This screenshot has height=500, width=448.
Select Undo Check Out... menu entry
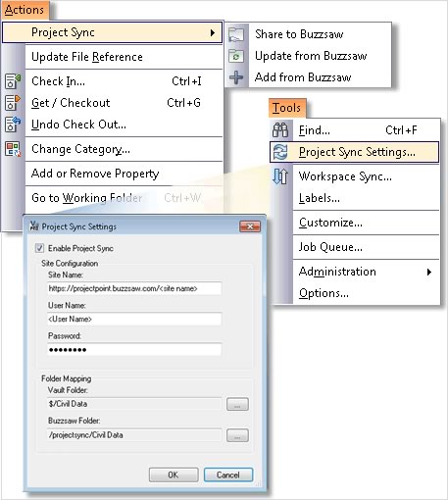point(124,125)
